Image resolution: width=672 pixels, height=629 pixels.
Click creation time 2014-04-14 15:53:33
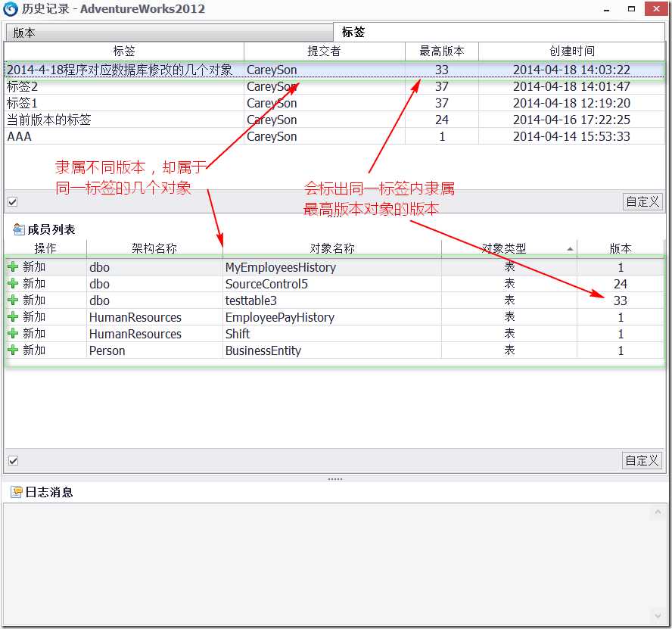pos(571,136)
